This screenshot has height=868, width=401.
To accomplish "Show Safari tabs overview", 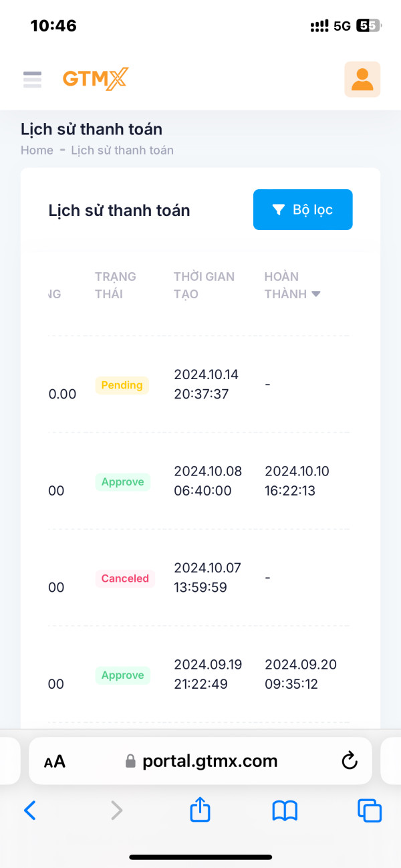I will 370,810.
